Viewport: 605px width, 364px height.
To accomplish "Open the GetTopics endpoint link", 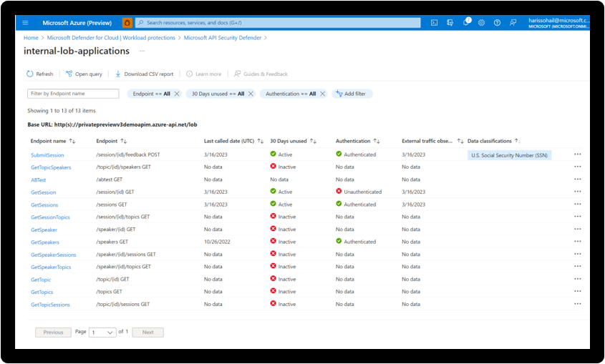I will pyautogui.click(x=42, y=292).
